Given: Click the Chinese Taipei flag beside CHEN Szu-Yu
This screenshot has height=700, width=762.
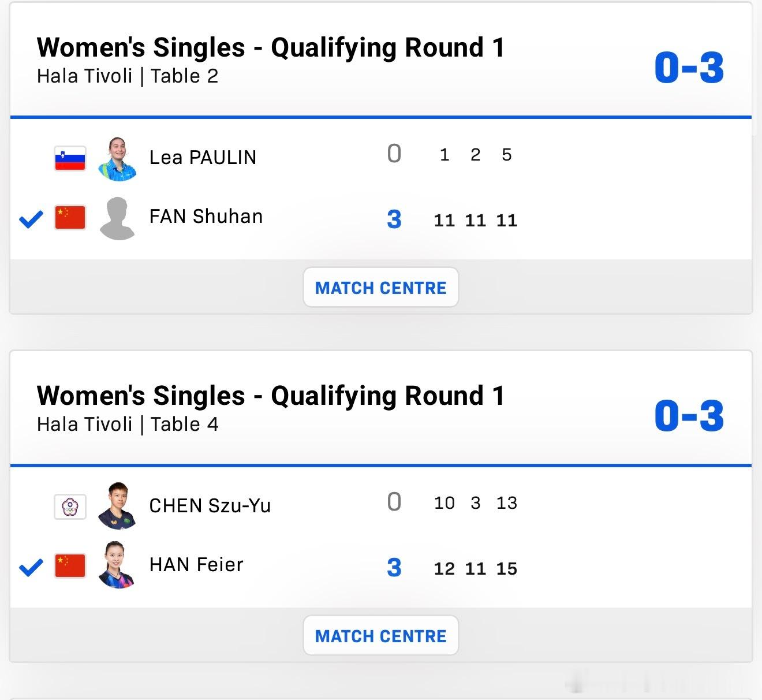Looking at the screenshot, I should tap(70, 507).
